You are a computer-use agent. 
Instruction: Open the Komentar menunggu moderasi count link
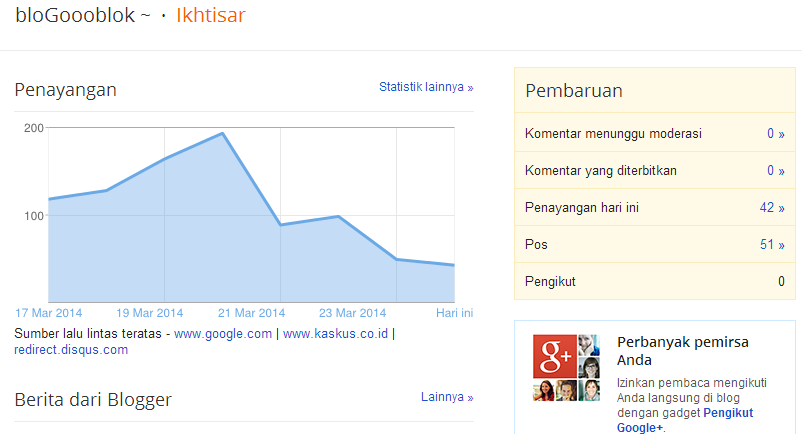point(775,134)
